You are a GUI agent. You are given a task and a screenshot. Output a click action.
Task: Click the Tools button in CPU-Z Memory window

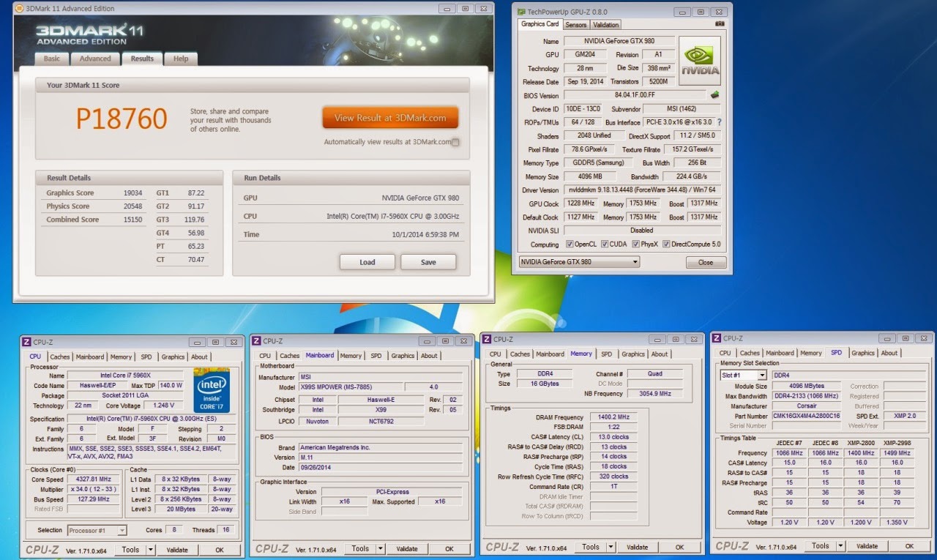[591, 547]
